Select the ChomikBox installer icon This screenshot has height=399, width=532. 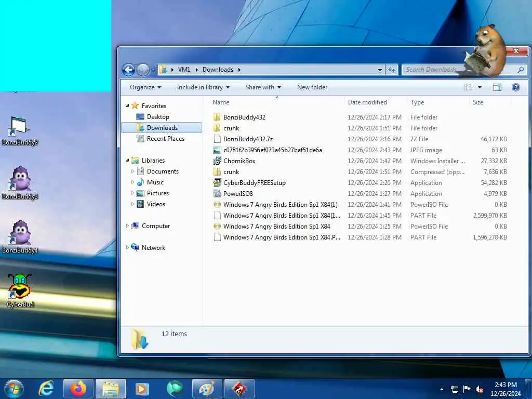217,161
